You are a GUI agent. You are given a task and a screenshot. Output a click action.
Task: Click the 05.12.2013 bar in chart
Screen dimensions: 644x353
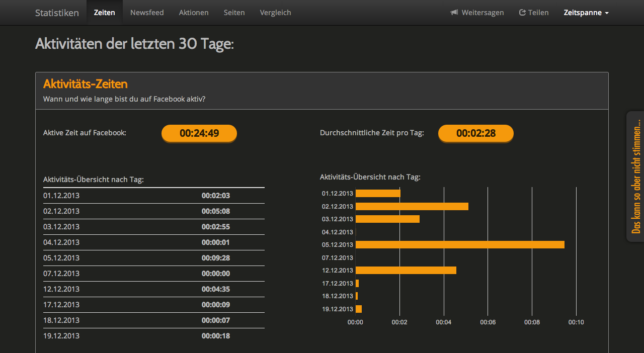tap(459, 245)
